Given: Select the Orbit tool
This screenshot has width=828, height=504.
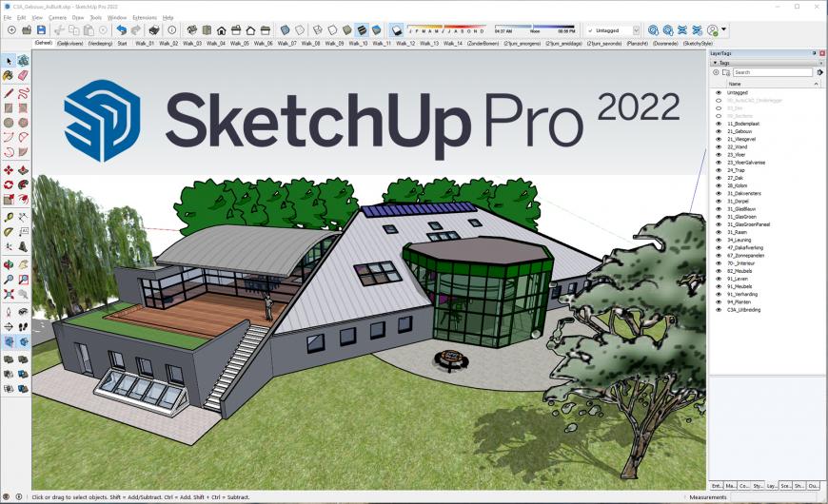Looking at the screenshot, I should (9, 264).
